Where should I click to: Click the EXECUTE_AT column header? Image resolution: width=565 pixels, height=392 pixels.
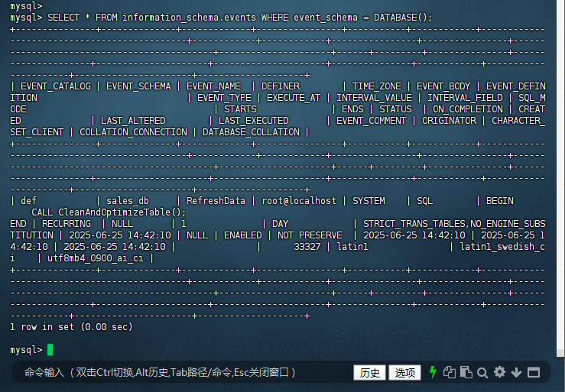pos(294,98)
